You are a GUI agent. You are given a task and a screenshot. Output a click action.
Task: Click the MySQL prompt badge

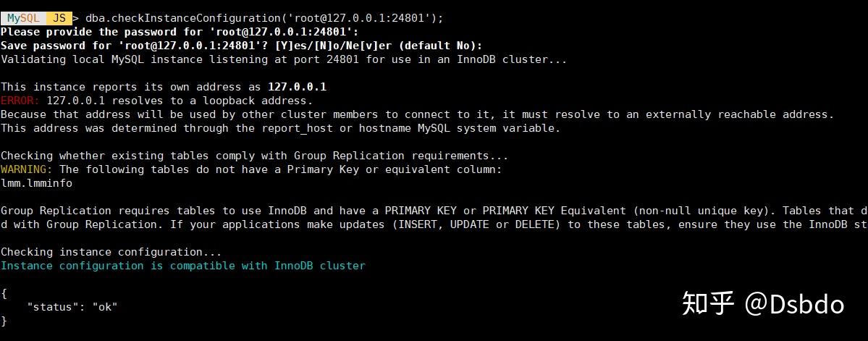click(x=22, y=17)
